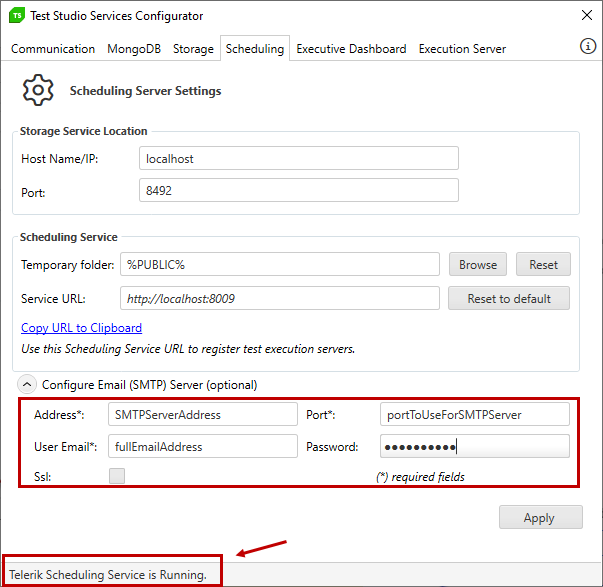Click the Port field showing 8492
The height and width of the screenshot is (587, 603).
[x=299, y=190]
